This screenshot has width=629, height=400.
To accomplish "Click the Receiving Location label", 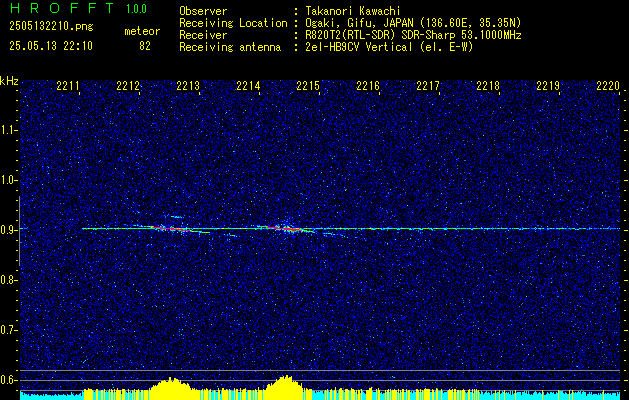I will [x=233, y=23].
